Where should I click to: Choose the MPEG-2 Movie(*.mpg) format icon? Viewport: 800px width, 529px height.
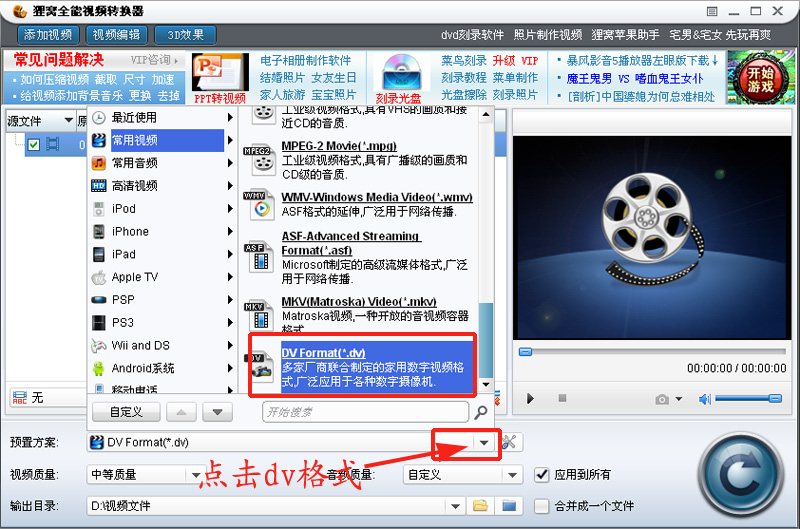point(260,160)
